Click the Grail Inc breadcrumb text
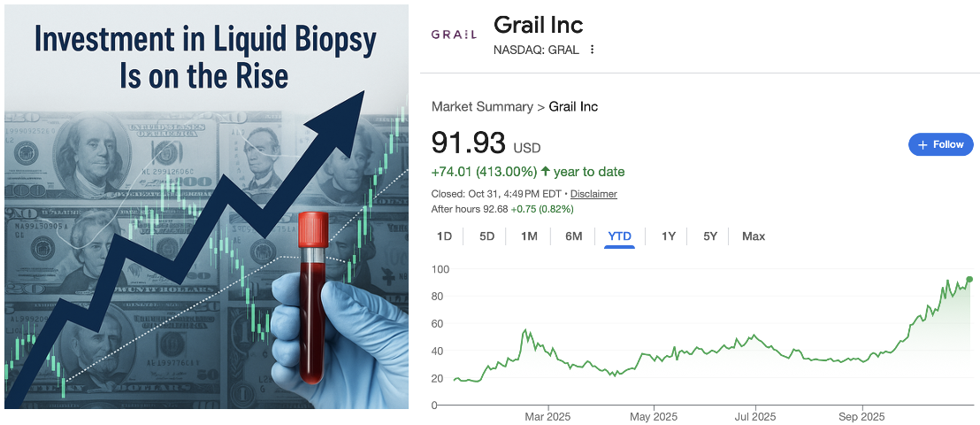Screen dimensions: 980x425 (x=573, y=107)
